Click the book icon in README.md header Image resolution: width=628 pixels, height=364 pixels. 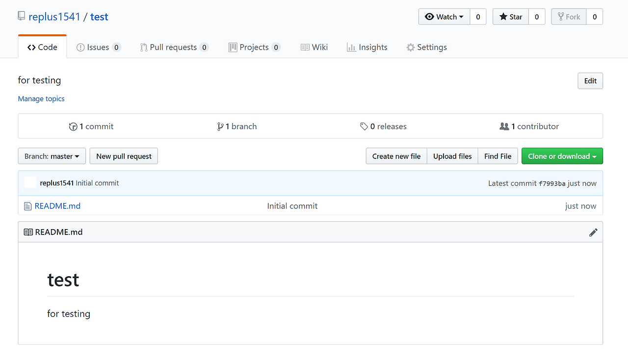click(x=28, y=232)
